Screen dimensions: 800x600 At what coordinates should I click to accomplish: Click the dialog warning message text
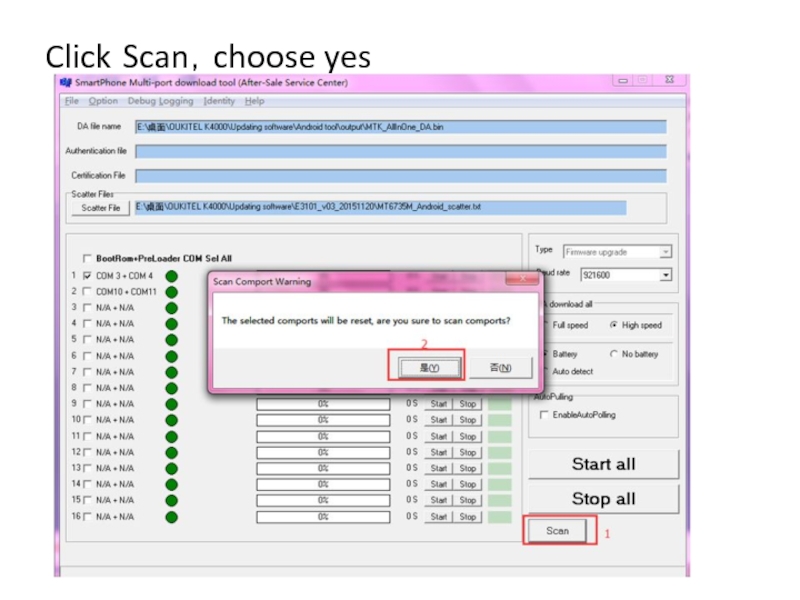[366, 321]
